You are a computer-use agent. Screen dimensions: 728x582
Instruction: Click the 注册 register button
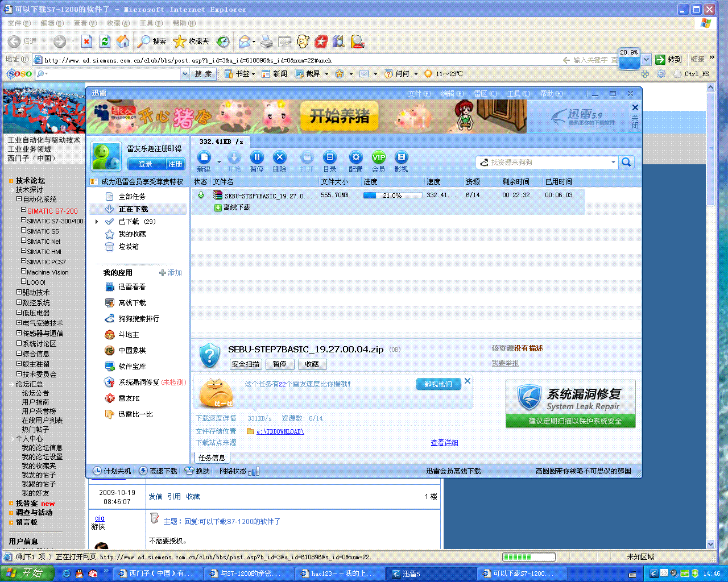[175, 164]
